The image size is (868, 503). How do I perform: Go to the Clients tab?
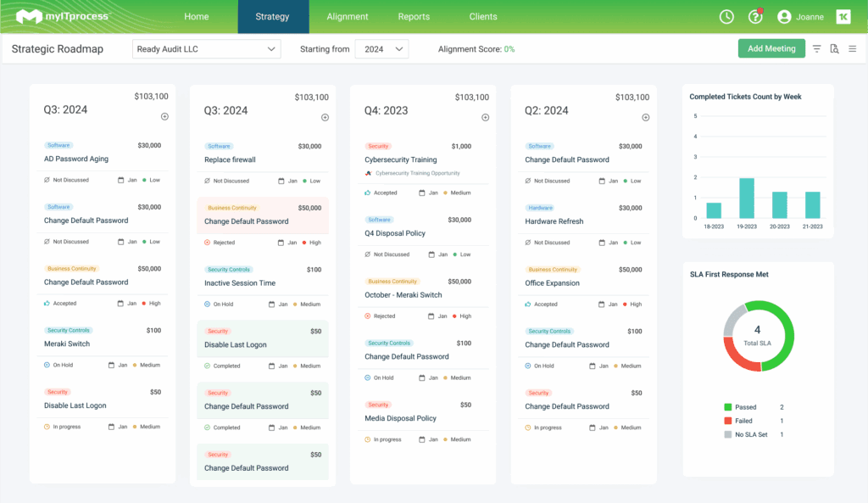(483, 17)
